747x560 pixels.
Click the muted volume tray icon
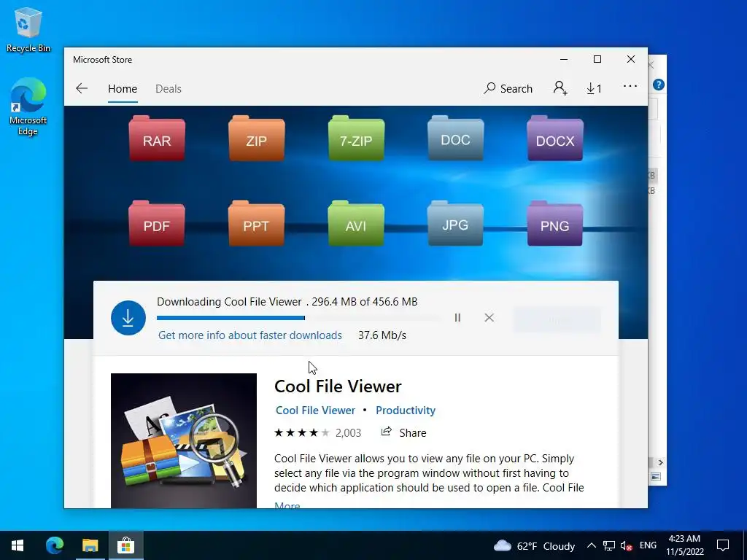626,545
